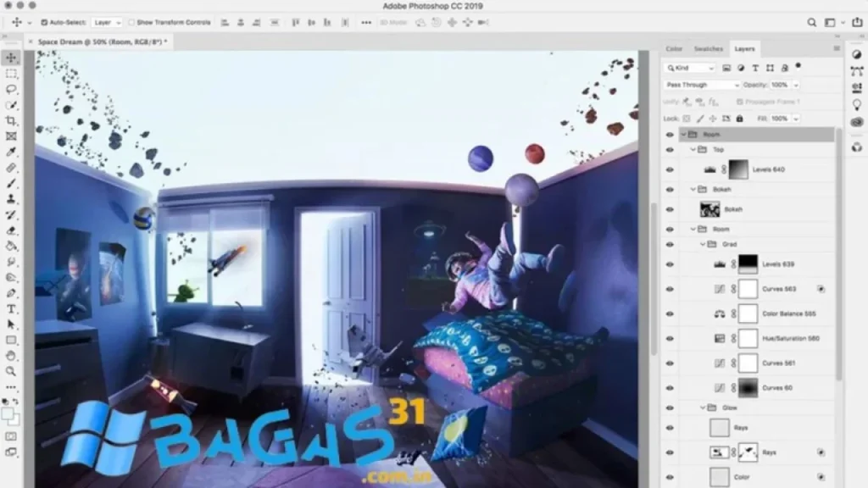The width and height of the screenshot is (868, 488).
Task: Filter layers by type layers icon
Action: tap(755, 68)
